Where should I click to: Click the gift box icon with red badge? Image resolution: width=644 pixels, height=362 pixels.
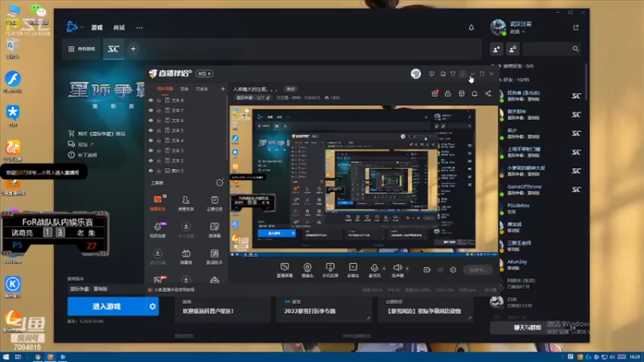(x=435, y=93)
